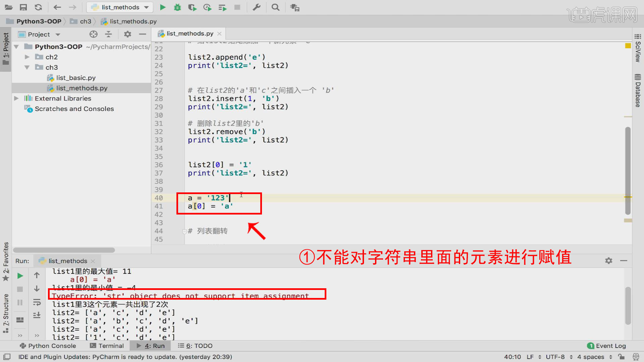
Task: Run the list_methods script
Action: pyautogui.click(x=162, y=7)
